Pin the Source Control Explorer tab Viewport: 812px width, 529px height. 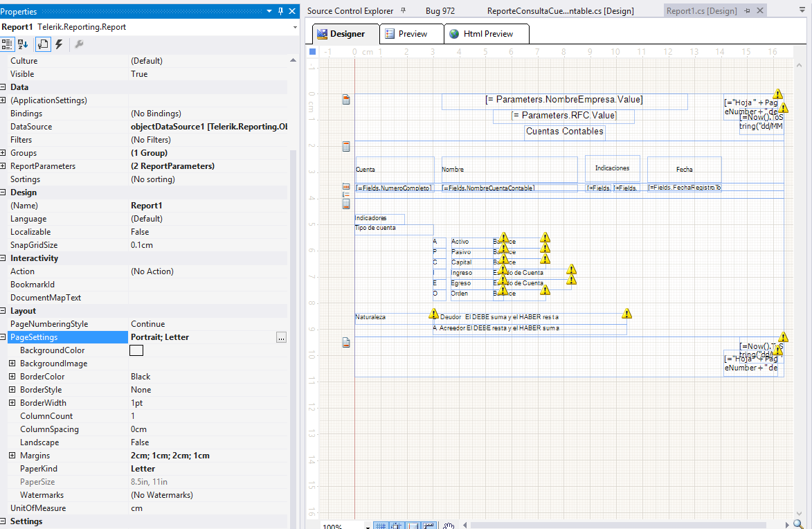pos(404,10)
